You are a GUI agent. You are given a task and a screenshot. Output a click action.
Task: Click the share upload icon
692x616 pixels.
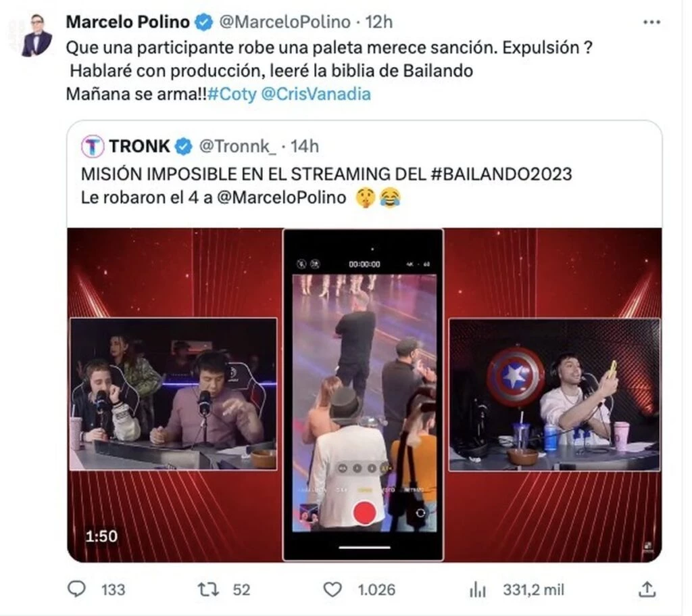click(x=647, y=589)
